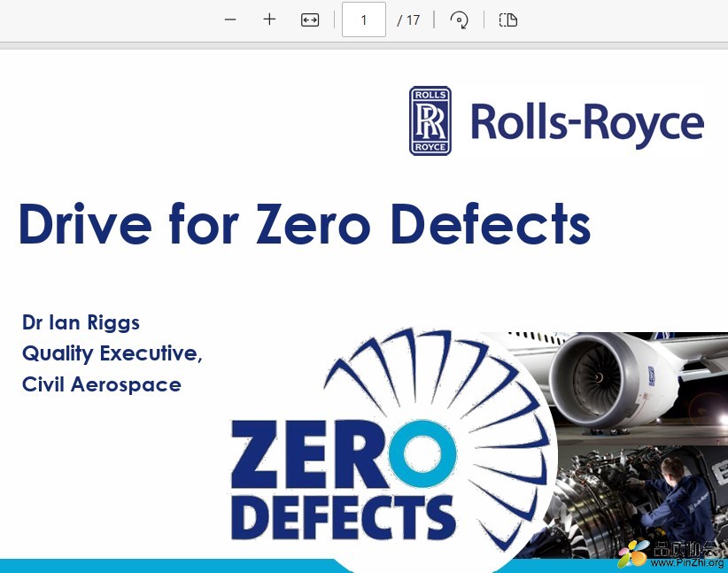
Task: Fit page to width icon
Action: pyautogui.click(x=310, y=20)
